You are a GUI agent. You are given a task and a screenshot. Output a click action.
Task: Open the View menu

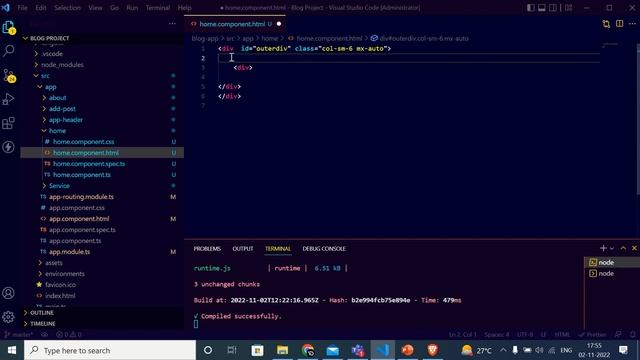tap(95, 8)
